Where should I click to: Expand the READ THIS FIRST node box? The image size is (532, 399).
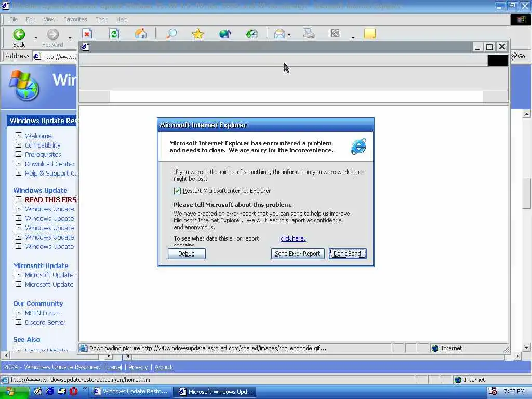[18, 199]
